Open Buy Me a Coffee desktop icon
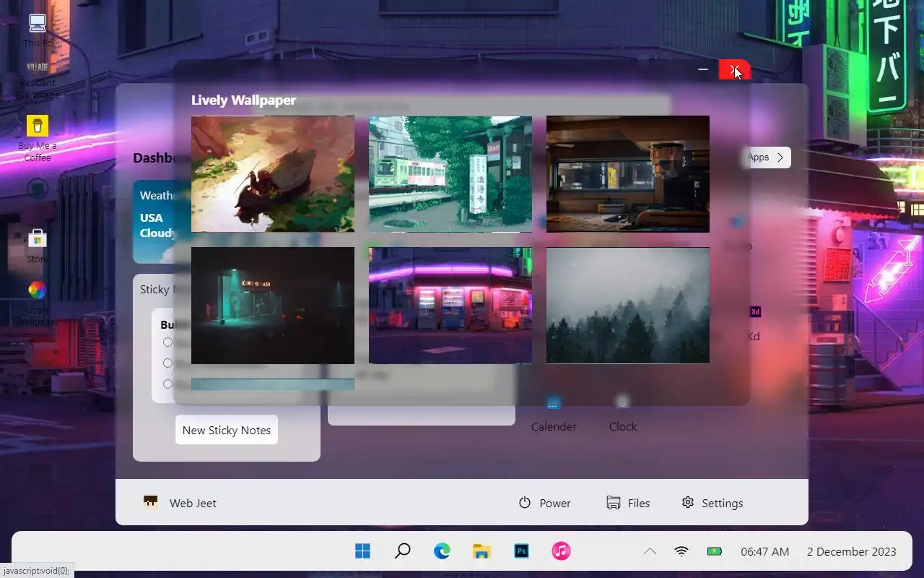The image size is (924, 578). coord(38,139)
